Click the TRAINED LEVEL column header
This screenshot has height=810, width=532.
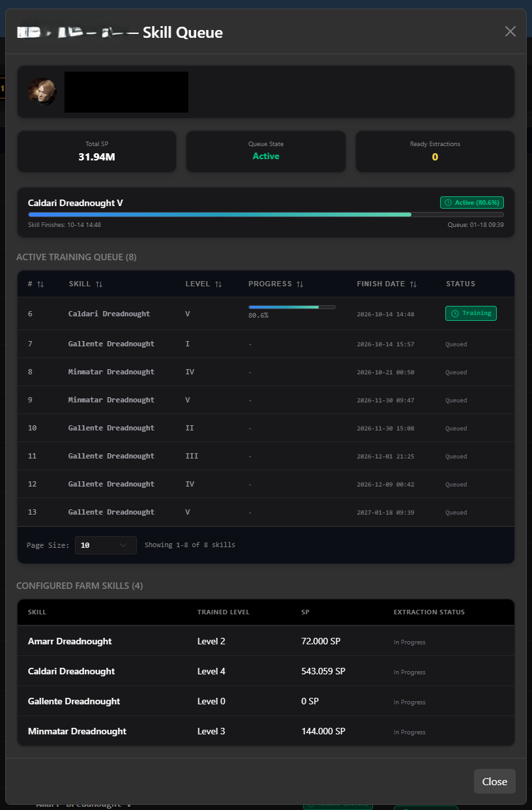224,612
